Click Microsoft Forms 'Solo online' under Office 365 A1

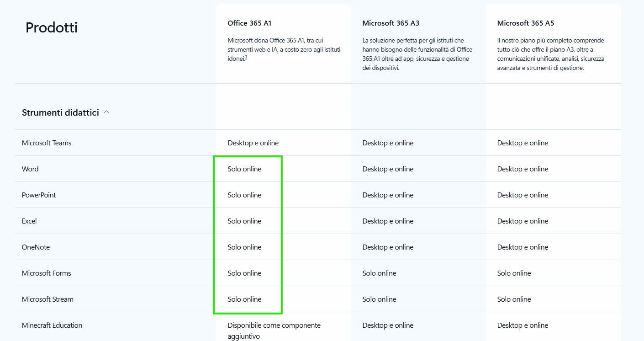[x=245, y=273]
